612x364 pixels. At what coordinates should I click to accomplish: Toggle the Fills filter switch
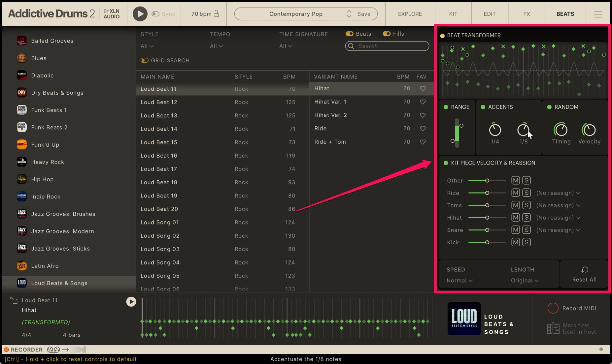tap(387, 34)
